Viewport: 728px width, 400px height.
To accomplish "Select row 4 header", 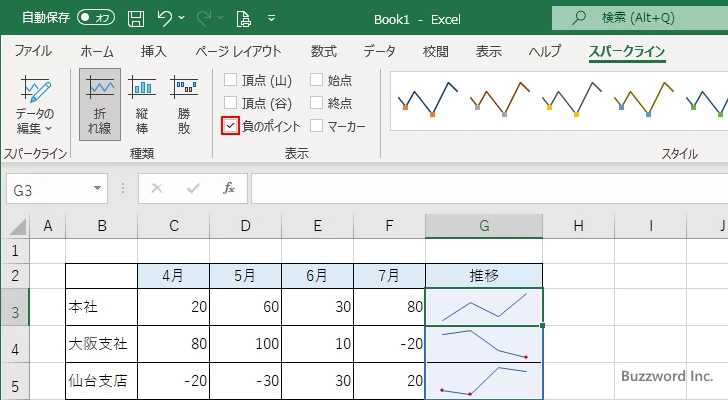I will (15, 344).
